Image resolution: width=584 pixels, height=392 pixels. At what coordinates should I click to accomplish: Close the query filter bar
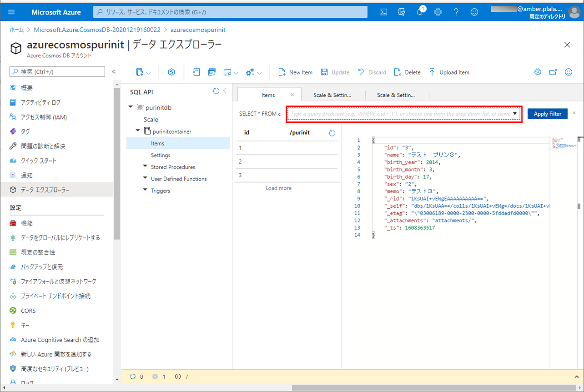click(x=574, y=113)
